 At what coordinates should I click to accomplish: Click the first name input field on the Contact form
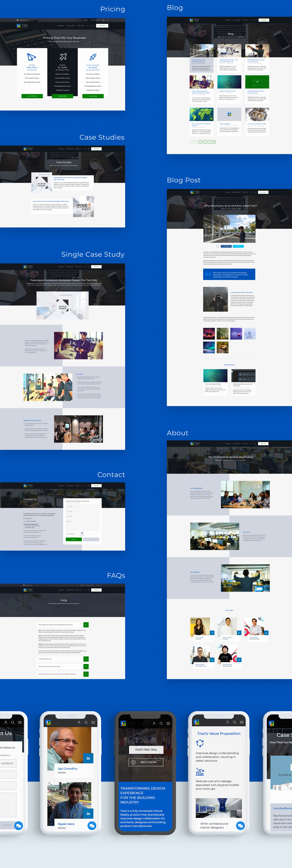82,506
